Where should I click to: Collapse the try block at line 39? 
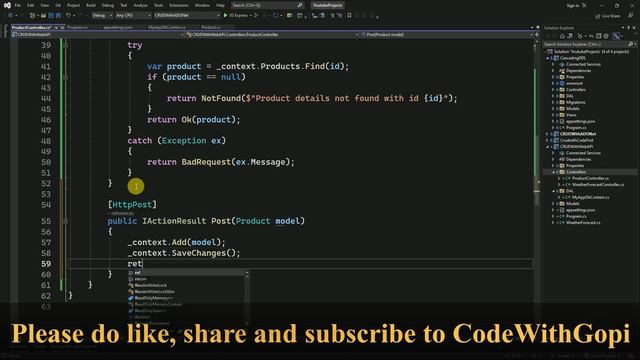pyautogui.click(x=66, y=45)
